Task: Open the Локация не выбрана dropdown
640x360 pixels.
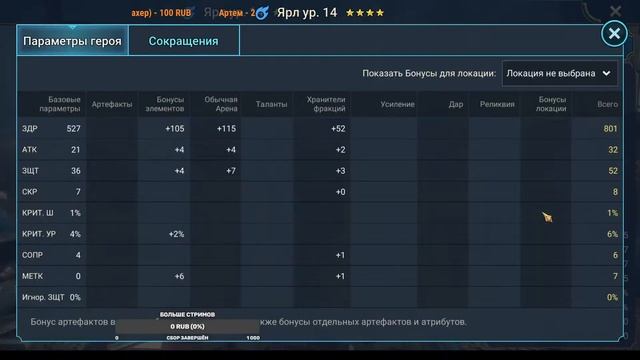Action: pyautogui.click(x=559, y=73)
